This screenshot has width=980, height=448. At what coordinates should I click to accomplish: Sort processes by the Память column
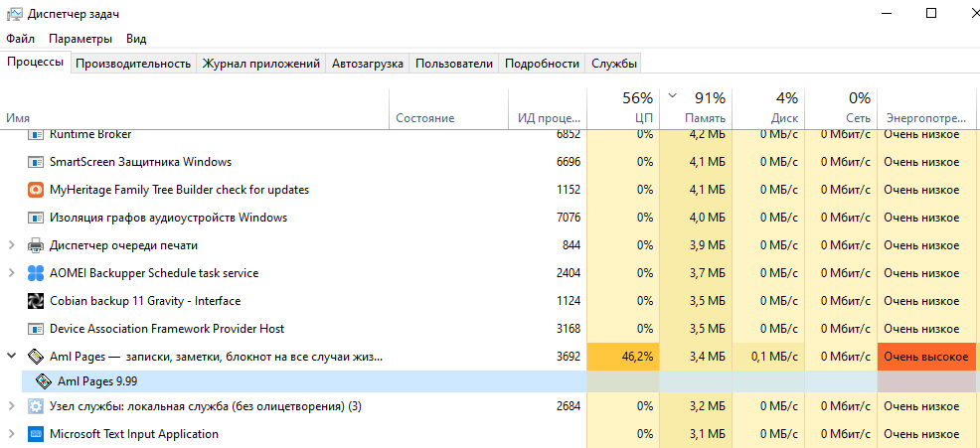point(696,108)
